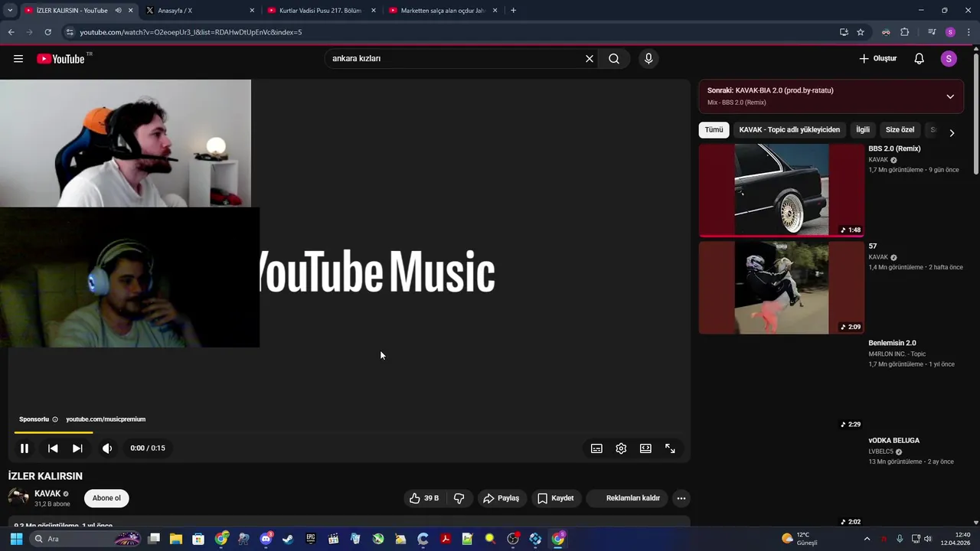This screenshot has height=551, width=980.
Task: Show more filter chips with the right arrow
Action: 952,132
